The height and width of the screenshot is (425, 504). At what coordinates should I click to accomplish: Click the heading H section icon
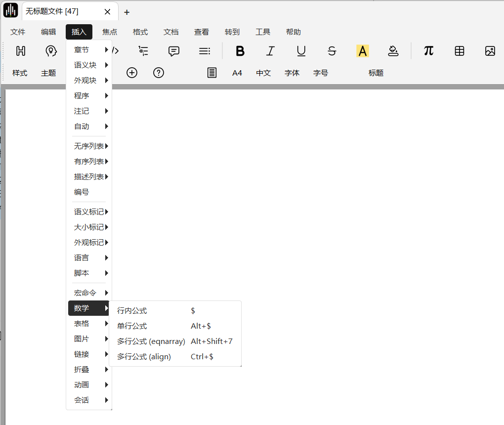(x=21, y=51)
